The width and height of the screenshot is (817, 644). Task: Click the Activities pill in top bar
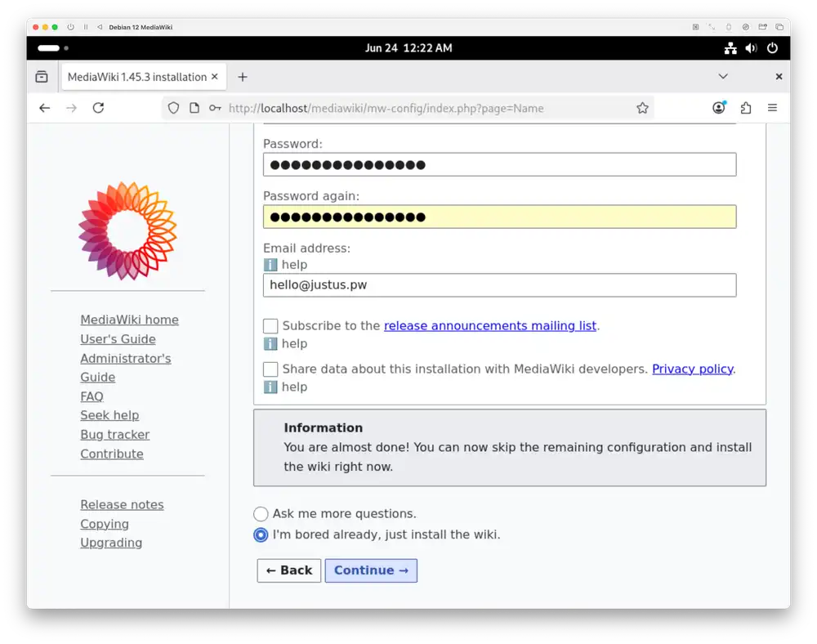pyautogui.click(x=49, y=48)
